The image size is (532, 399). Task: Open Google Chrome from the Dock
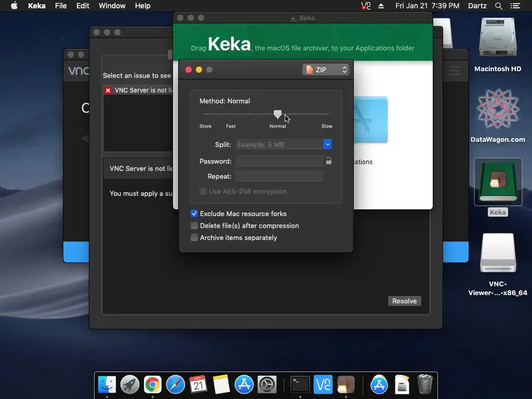click(x=153, y=385)
